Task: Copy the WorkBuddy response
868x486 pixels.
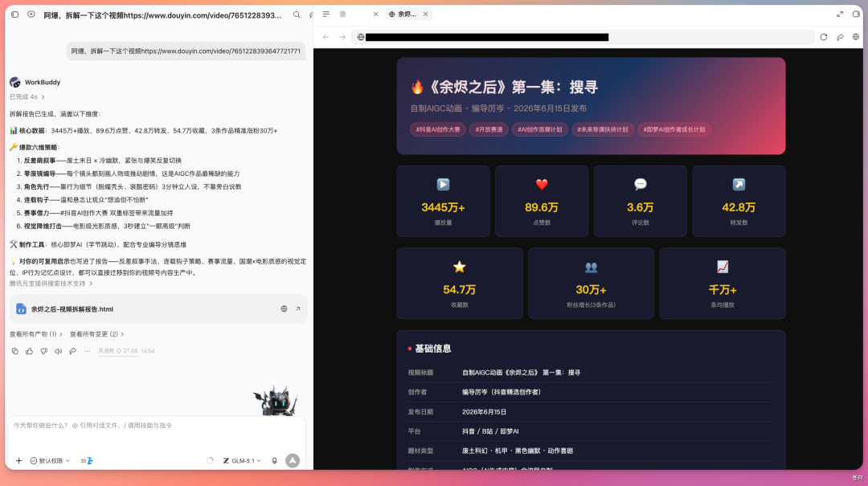Action: (x=15, y=351)
